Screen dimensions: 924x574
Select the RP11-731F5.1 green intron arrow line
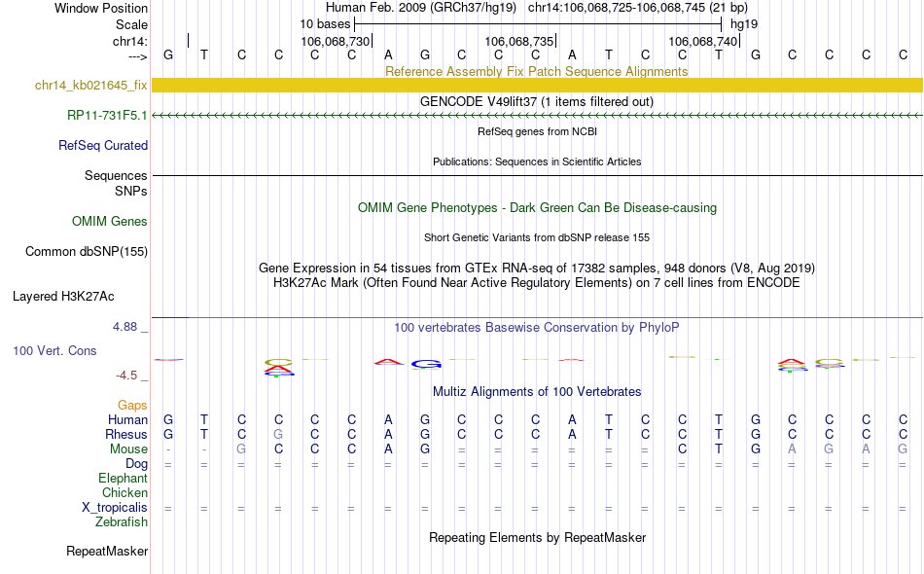click(537, 116)
